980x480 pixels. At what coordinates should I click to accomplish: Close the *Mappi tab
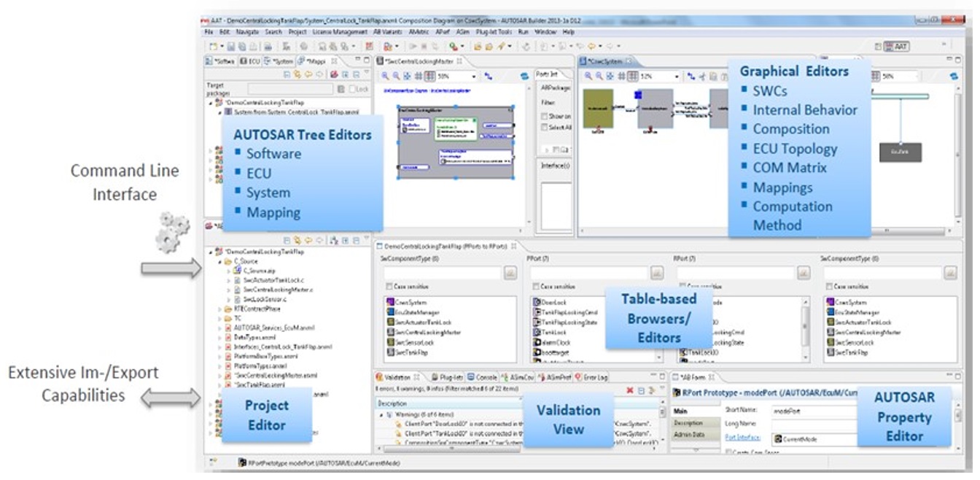(335, 61)
